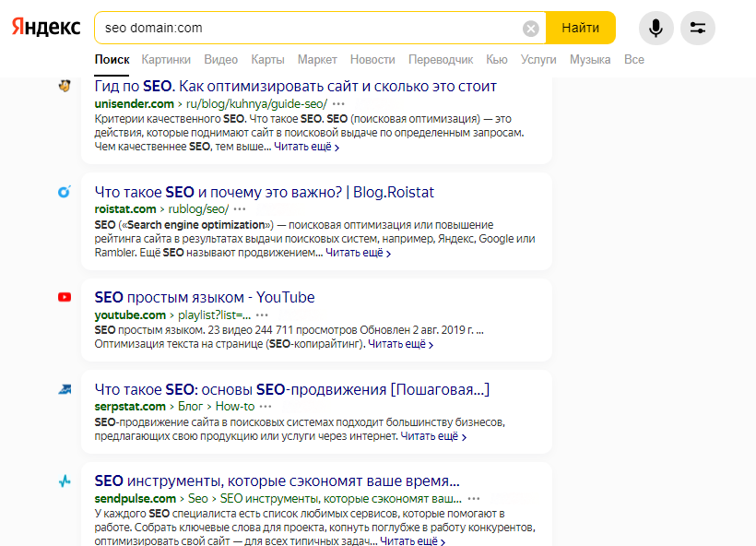The image size is (756, 546).
Task: Open 'Что такое SEO: основы SEO-продвижения' result
Action: (x=291, y=389)
